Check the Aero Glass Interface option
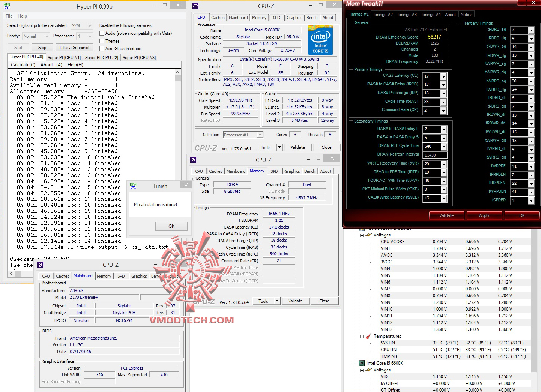This screenshot has width=541, height=392. pyautogui.click(x=102, y=49)
